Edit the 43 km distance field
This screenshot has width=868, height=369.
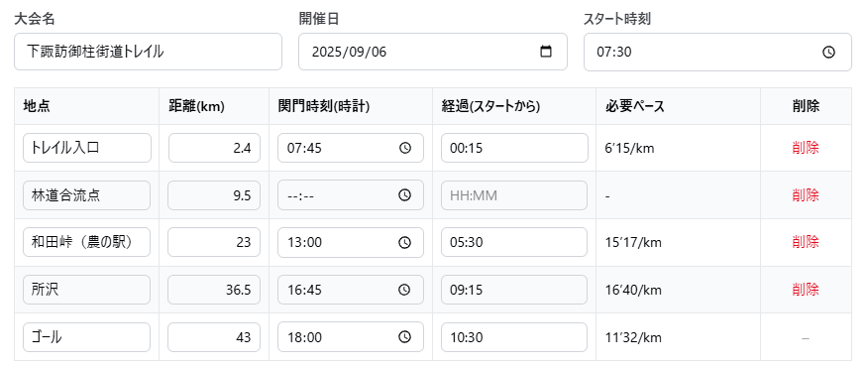coord(214,337)
